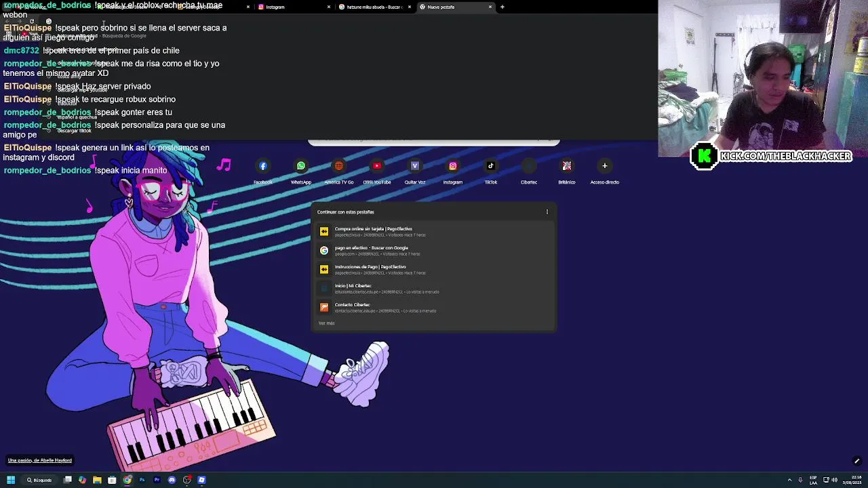The image size is (868, 488).
Task: Open the Cibertec shortcut
Action: pos(529,171)
